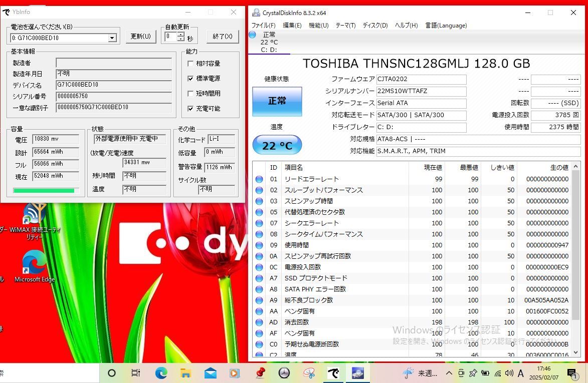
Task: Open battery selection dropdown G71C000BED10
Action: point(112,38)
